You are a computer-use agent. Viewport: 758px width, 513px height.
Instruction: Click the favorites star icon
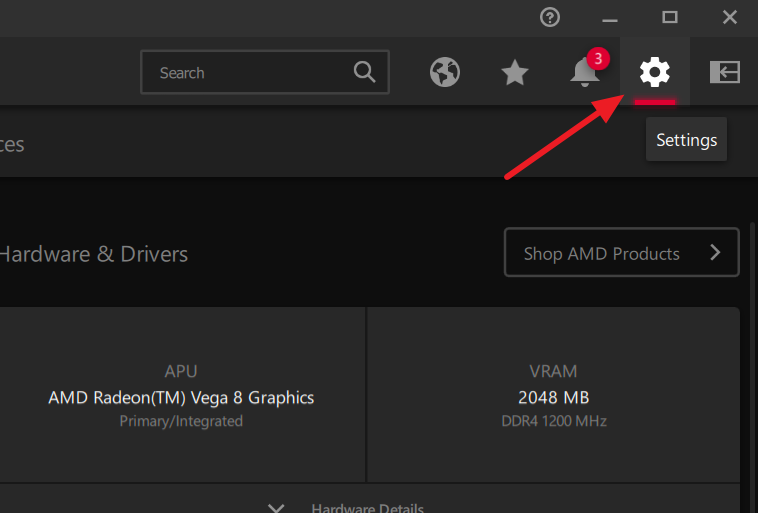pyautogui.click(x=515, y=73)
